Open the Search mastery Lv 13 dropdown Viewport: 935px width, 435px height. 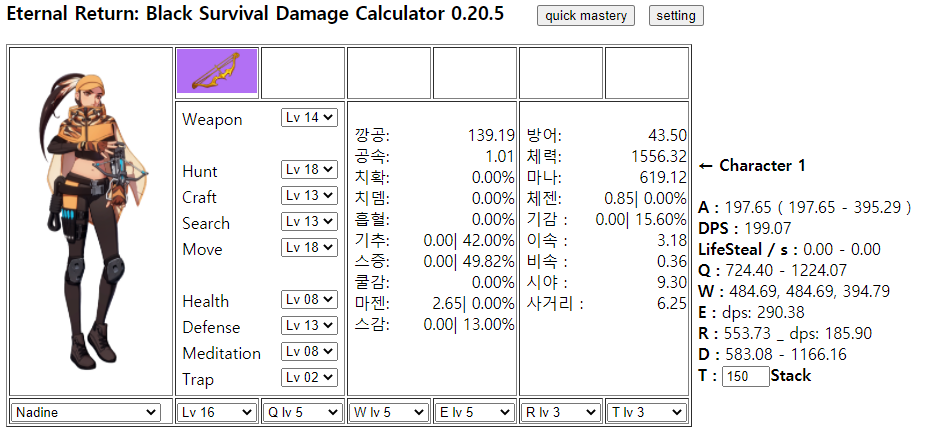pos(309,221)
